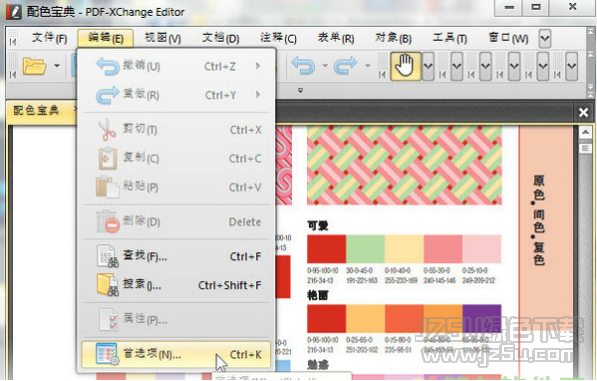Open the 文件(F) menu
597x381 pixels.
pos(49,38)
